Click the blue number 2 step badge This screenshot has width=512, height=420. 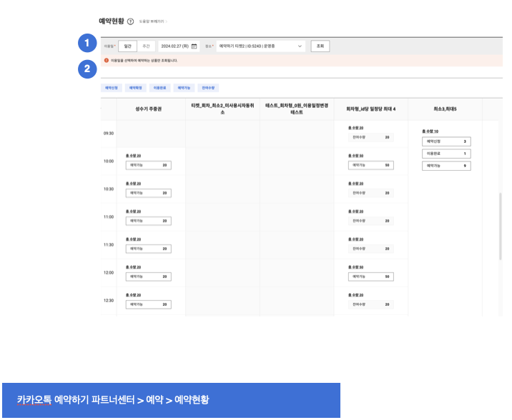click(87, 69)
